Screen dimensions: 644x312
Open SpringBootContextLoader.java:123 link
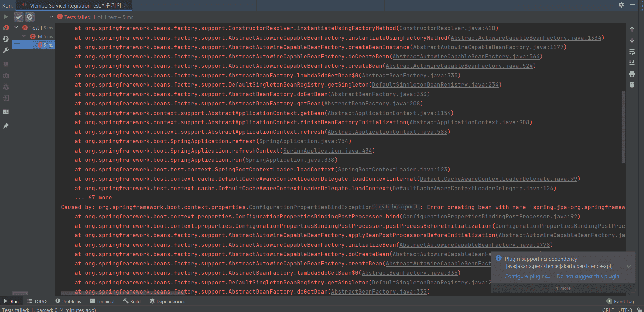(x=392, y=170)
